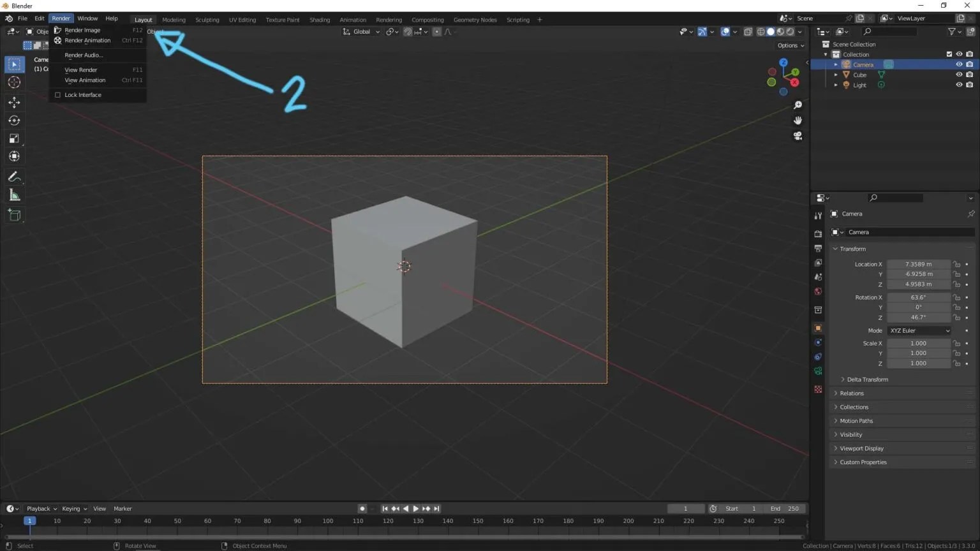The image size is (980, 551).
Task: Click the Blender logo menu icon
Action: click(x=9, y=18)
